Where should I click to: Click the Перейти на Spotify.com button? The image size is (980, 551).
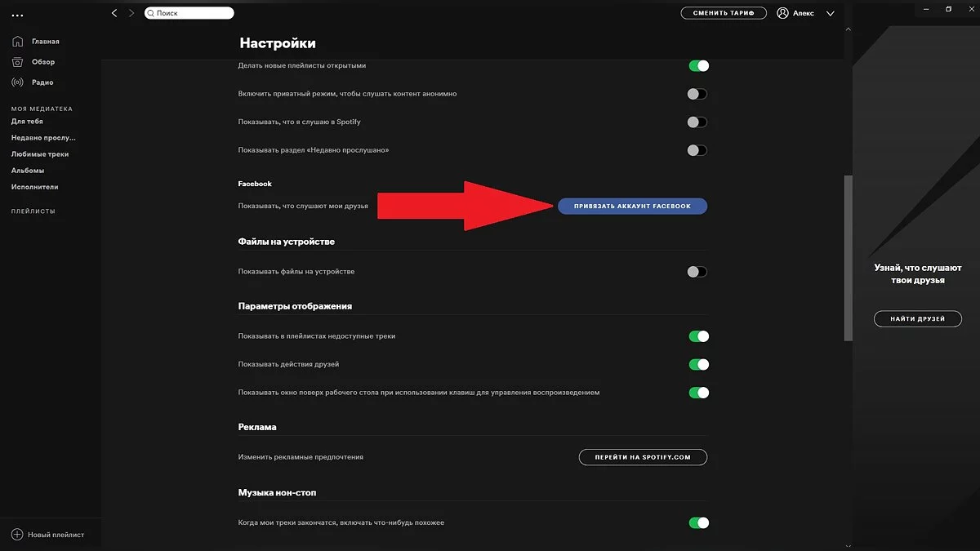(643, 457)
